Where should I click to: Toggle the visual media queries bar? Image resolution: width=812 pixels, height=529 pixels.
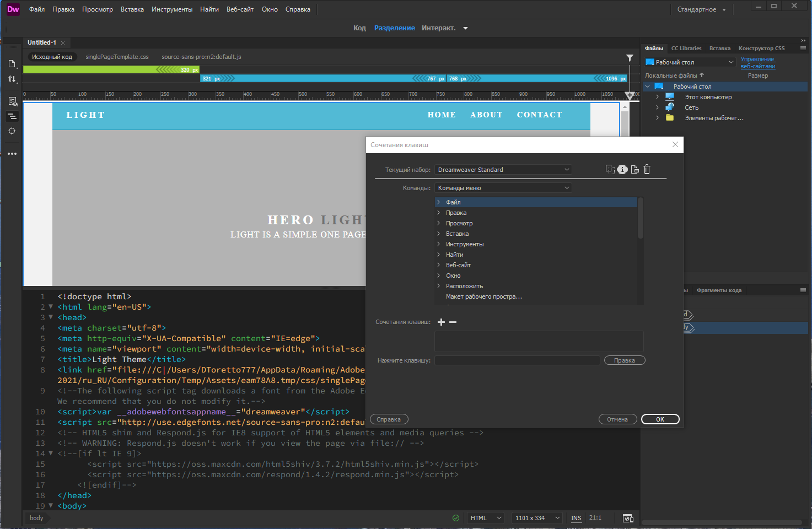coord(12,116)
